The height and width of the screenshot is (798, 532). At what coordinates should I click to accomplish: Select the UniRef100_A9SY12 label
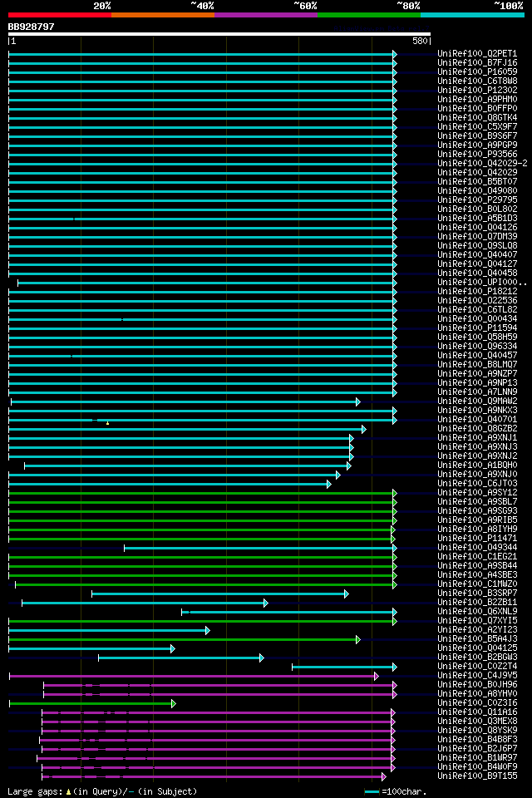tap(477, 493)
